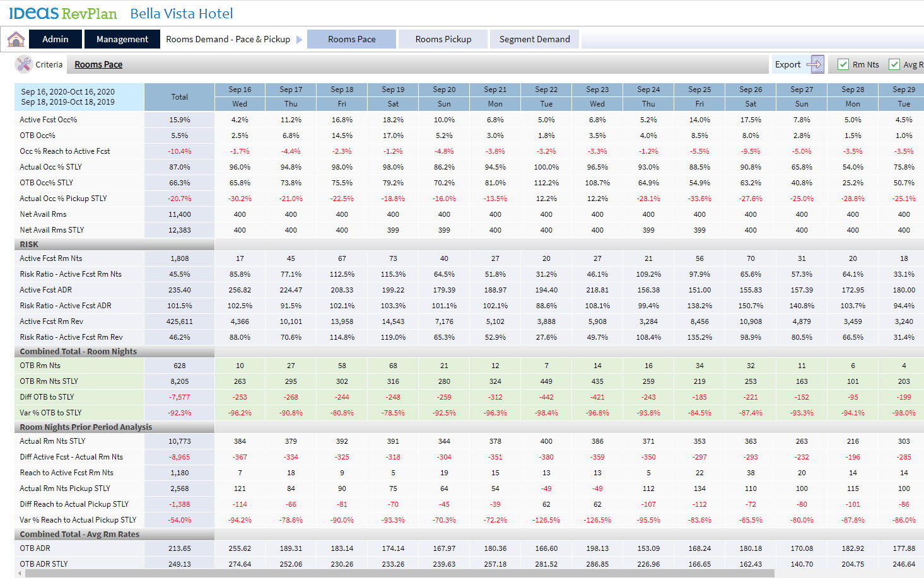Click the horizontal scrollbar thumb
Screen dimensions: 924x578
[397, 574]
